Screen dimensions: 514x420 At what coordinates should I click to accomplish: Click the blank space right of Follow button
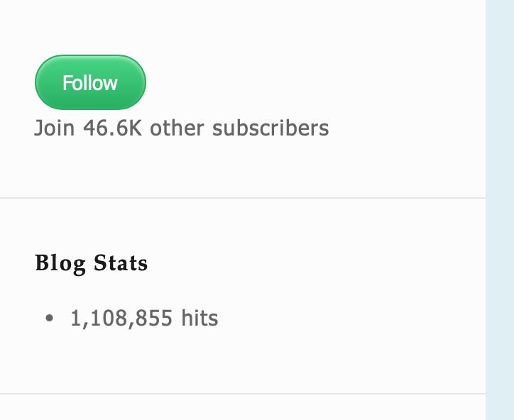point(298,83)
